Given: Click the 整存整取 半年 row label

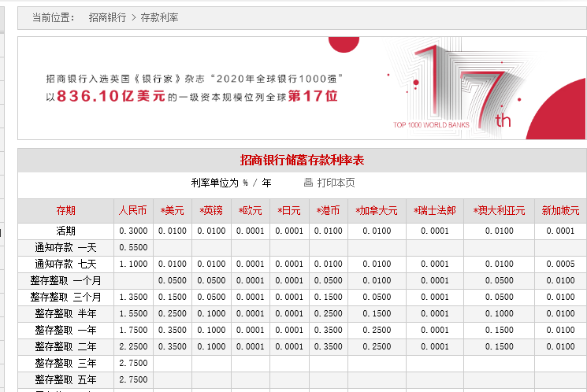Looking at the screenshot, I should [x=66, y=313].
